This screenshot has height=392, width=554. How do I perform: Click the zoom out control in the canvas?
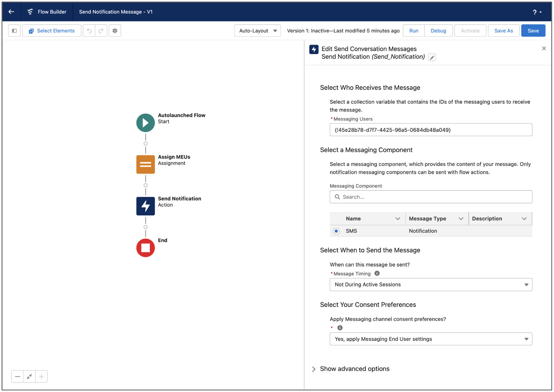(x=17, y=376)
